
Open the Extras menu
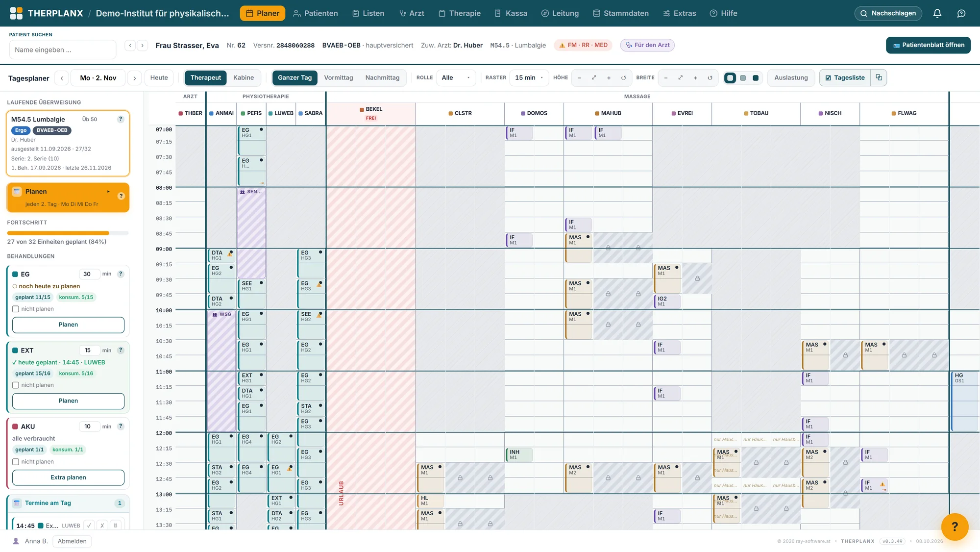[x=679, y=13]
